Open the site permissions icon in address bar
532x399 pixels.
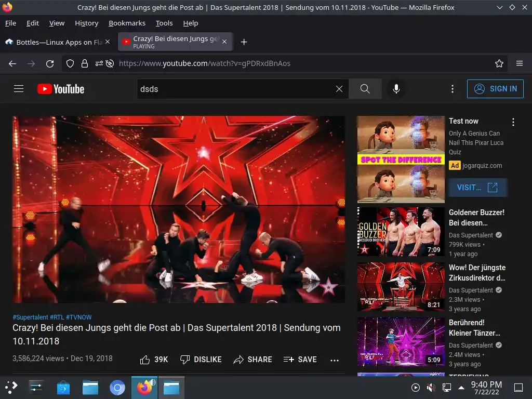coord(99,63)
